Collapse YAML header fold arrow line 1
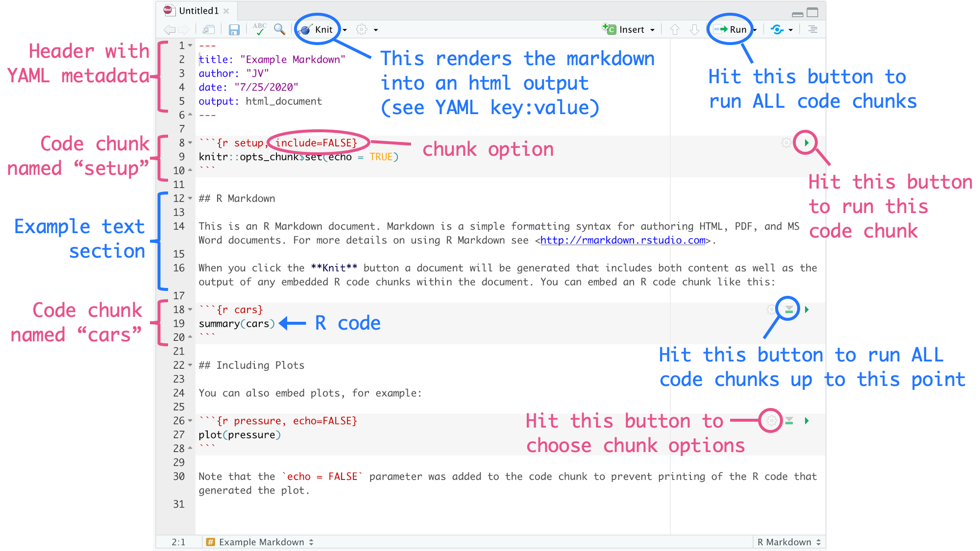The image size is (980, 551). tap(190, 46)
